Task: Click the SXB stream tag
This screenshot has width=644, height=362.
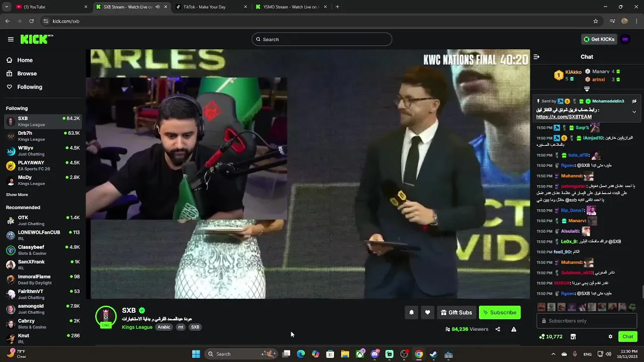Action: click(195, 327)
